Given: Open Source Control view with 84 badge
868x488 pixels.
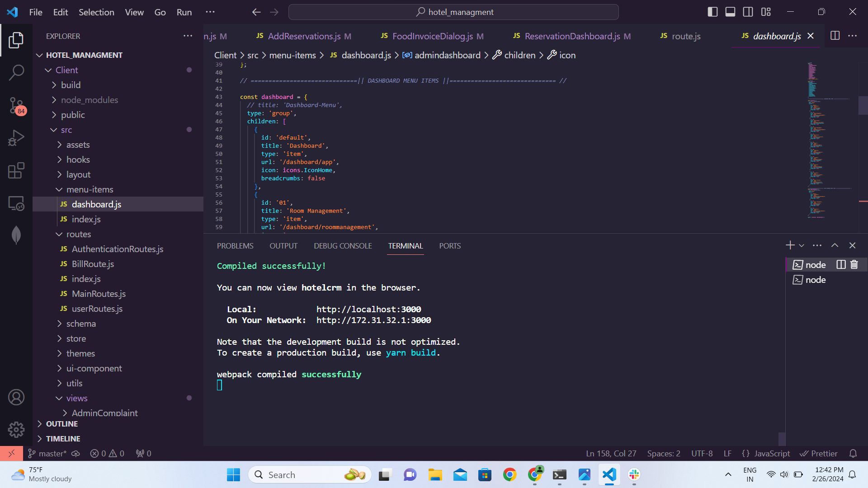Looking at the screenshot, I should pos(16,105).
